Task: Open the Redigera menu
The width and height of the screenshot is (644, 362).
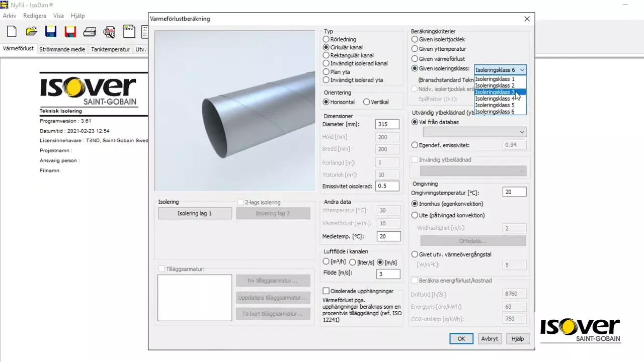Action: (35, 16)
